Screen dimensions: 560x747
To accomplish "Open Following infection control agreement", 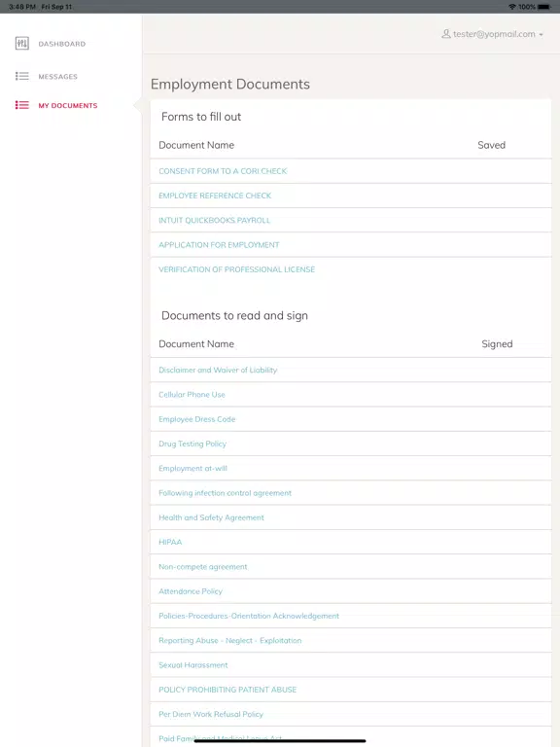I will click(x=225, y=493).
